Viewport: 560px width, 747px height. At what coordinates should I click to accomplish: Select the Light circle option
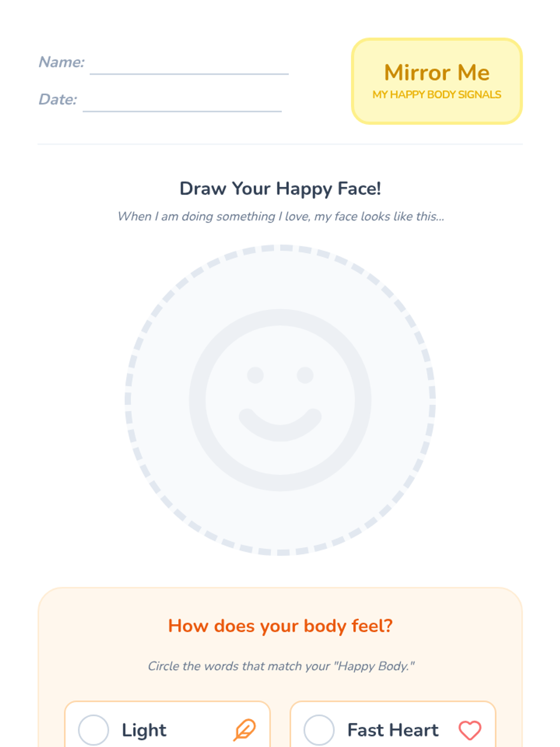point(93,730)
